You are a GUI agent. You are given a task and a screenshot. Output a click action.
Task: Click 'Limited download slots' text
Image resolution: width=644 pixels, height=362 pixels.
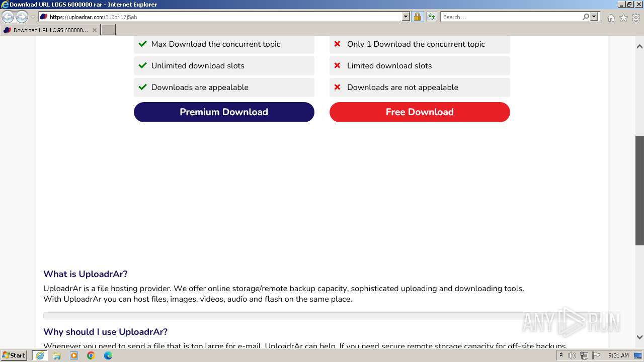(389, 66)
